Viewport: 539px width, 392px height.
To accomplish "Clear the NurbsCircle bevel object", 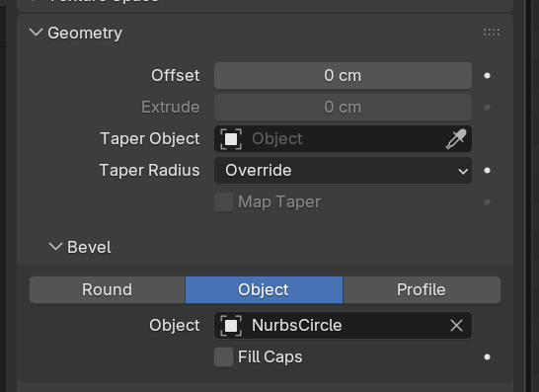I will click(456, 325).
